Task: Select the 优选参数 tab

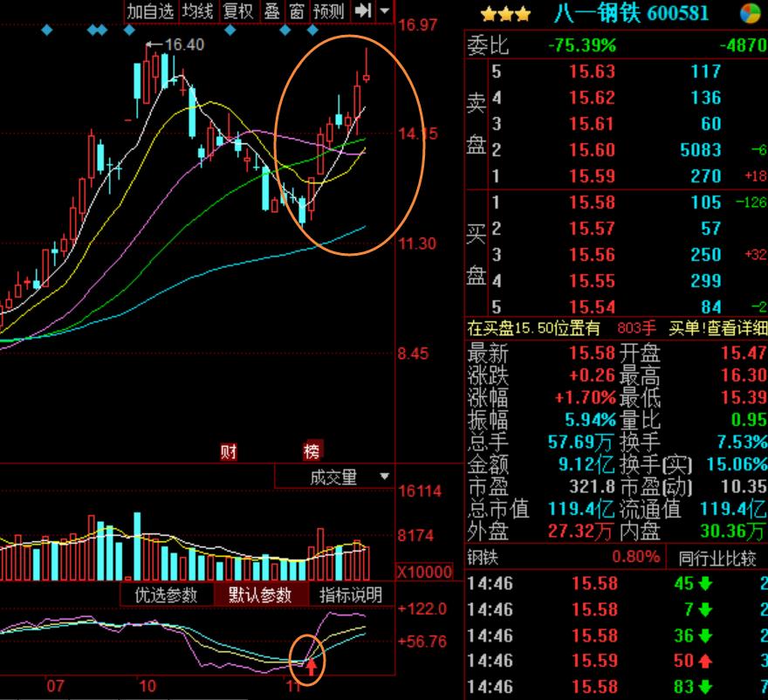Action: 167,594
